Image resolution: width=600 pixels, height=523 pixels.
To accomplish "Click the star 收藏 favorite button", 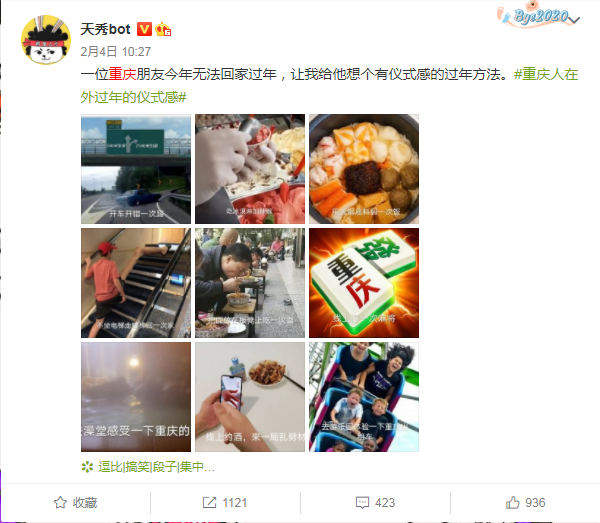I will [75, 502].
